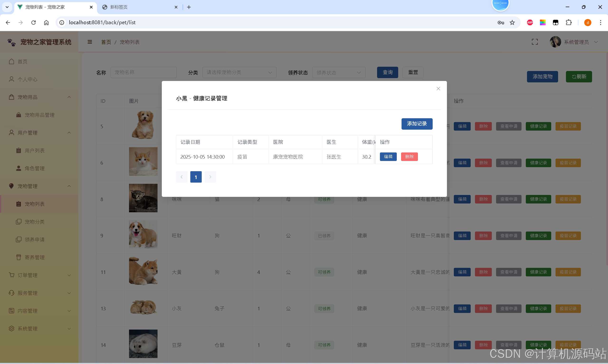This screenshot has width=608, height=364.
Task: Bookmark the page with star icon
Action: point(512,23)
